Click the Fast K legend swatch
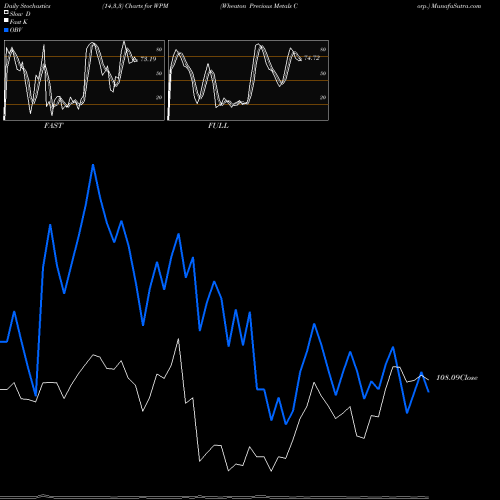The width and height of the screenshot is (500, 500). (x=6, y=21)
